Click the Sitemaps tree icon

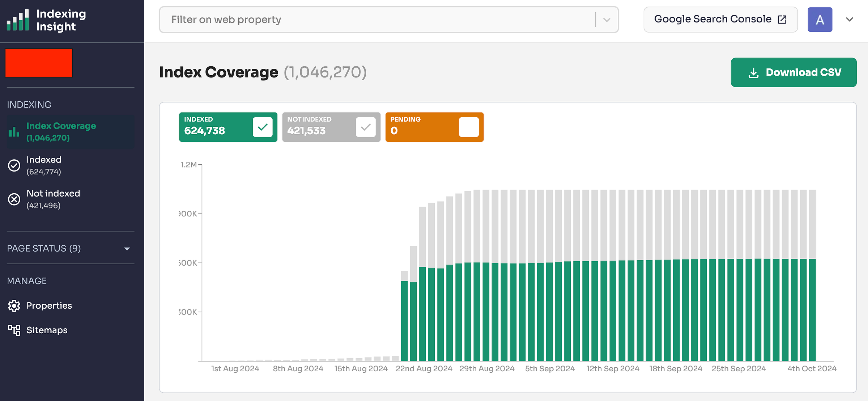point(14,330)
